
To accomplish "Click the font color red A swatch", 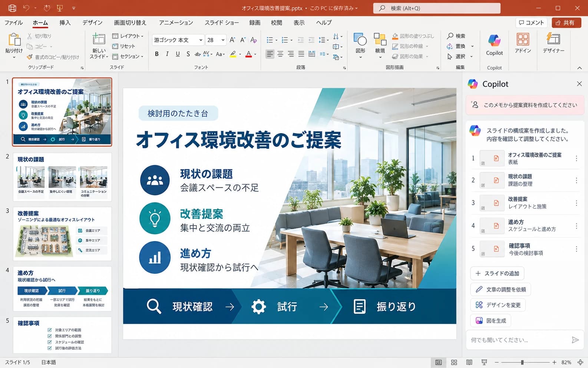I will coord(249,54).
